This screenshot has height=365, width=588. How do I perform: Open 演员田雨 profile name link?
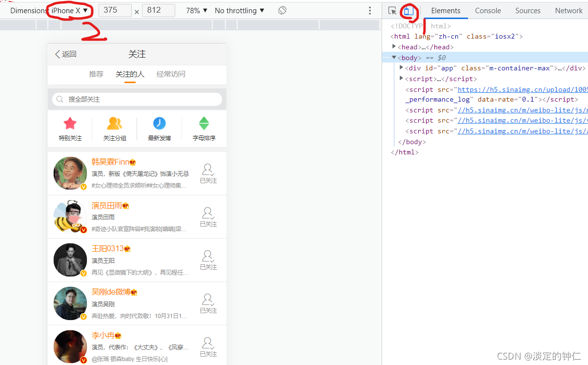point(107,206)
